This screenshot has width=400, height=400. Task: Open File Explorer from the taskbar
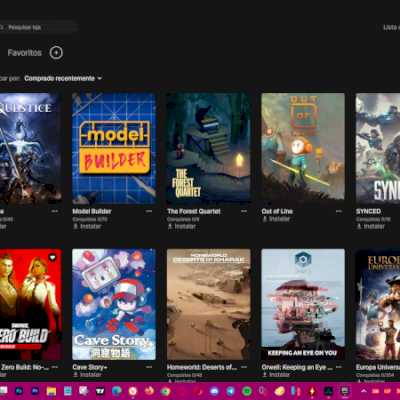pos(51,391)
